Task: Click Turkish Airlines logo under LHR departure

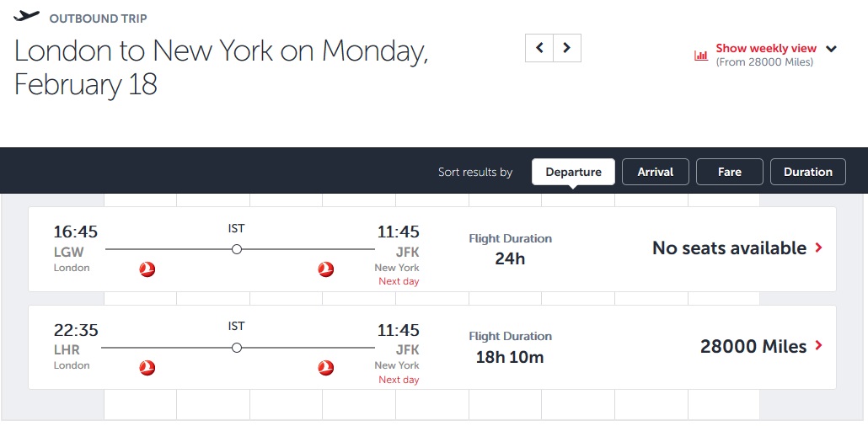Action: pos(147,368)
